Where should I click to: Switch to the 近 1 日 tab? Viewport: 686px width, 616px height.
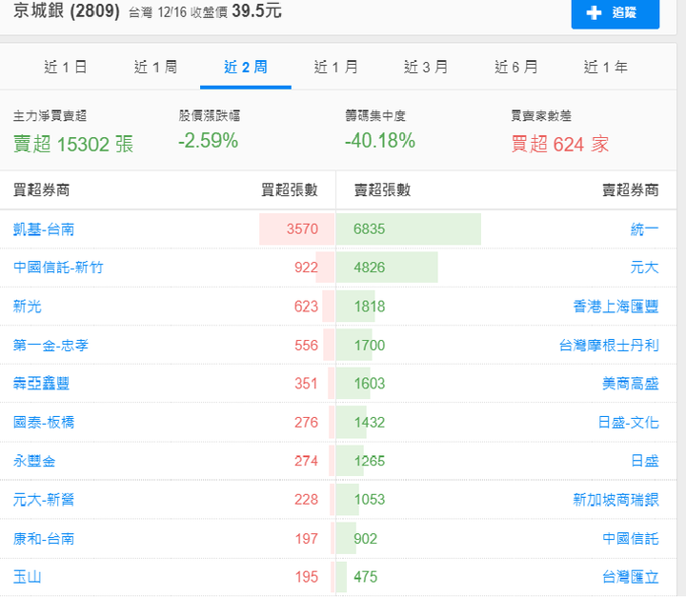pos(65,68)
